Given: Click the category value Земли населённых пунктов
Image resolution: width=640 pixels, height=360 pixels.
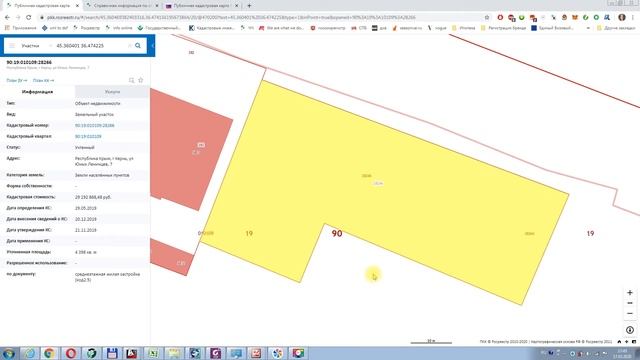Looking at the screenshot, I should 102,175.
